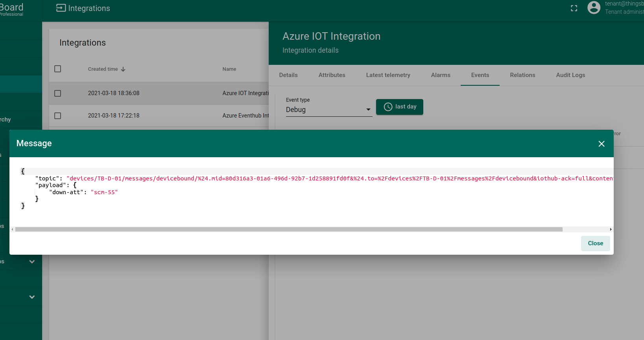This screenshot has width=644, height=340.
Task: Expand the lower sidebar chevron menu item
Action: point(32,297)
